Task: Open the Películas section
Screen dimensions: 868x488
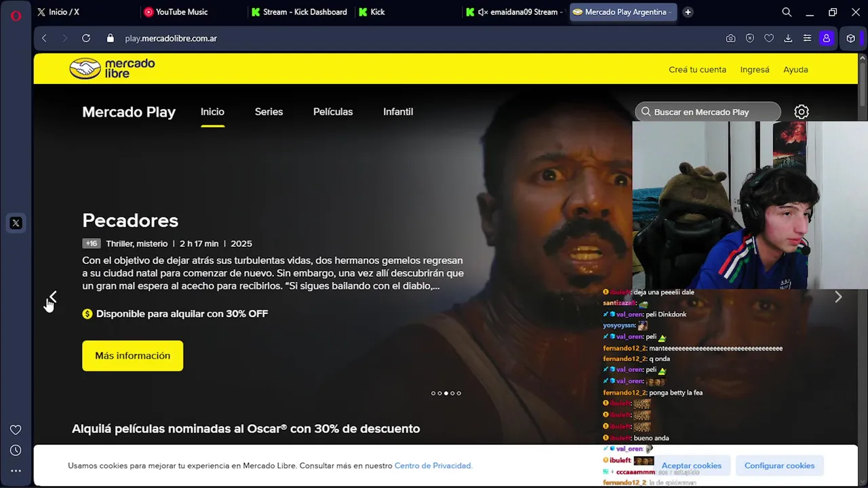Action: 333,112
